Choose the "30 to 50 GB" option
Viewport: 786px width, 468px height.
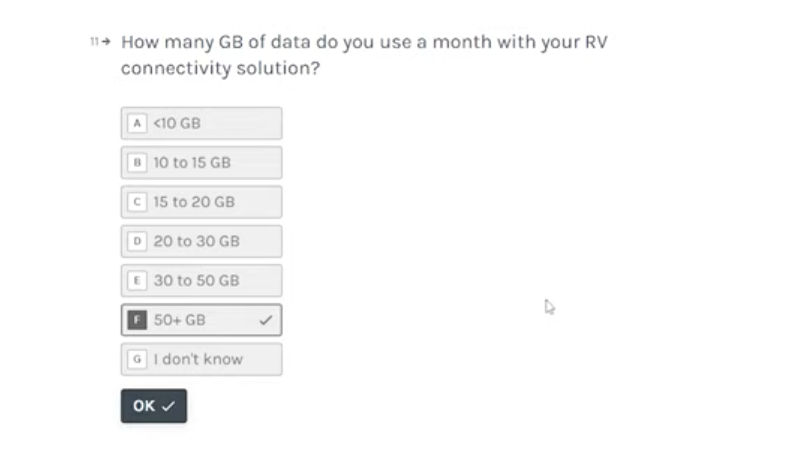tap(201, 281)
